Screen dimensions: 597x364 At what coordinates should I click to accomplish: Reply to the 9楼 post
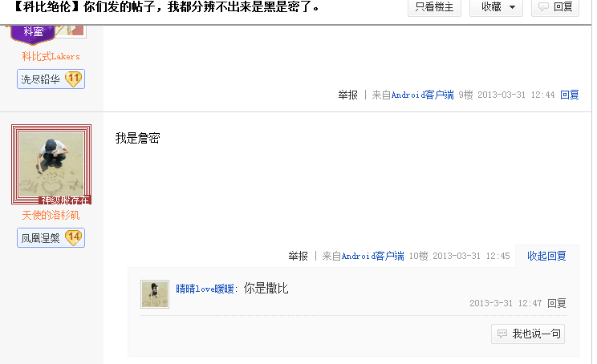[x=569, y=95]
